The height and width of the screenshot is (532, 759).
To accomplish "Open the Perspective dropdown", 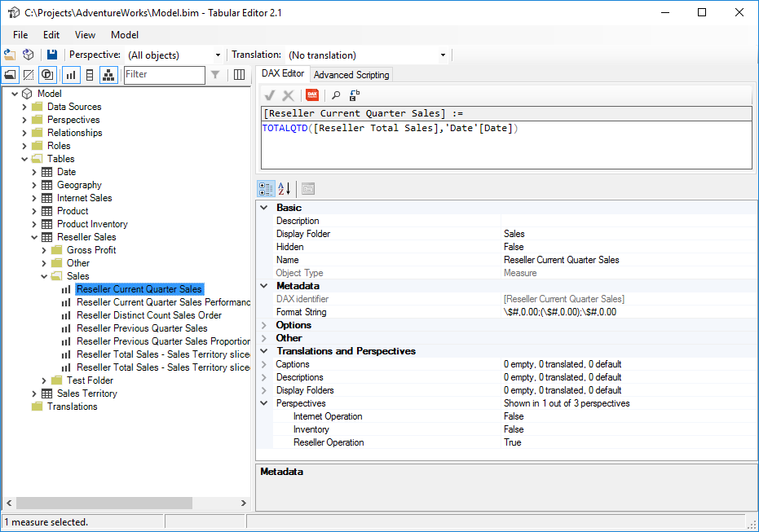I will (217, 54).
